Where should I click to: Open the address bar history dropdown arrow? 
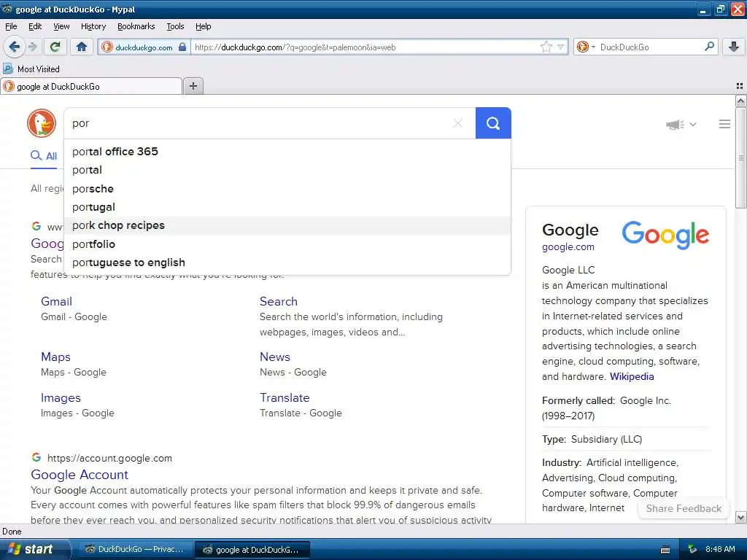coord(561,47)
